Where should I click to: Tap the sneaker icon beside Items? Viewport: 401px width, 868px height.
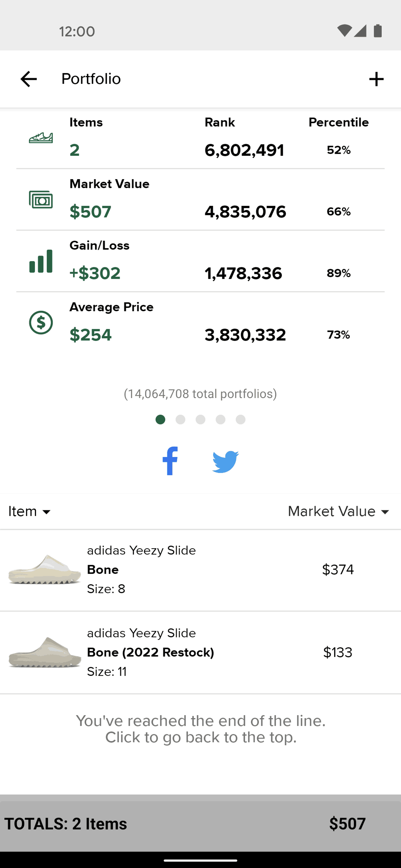tap(41, 138)
